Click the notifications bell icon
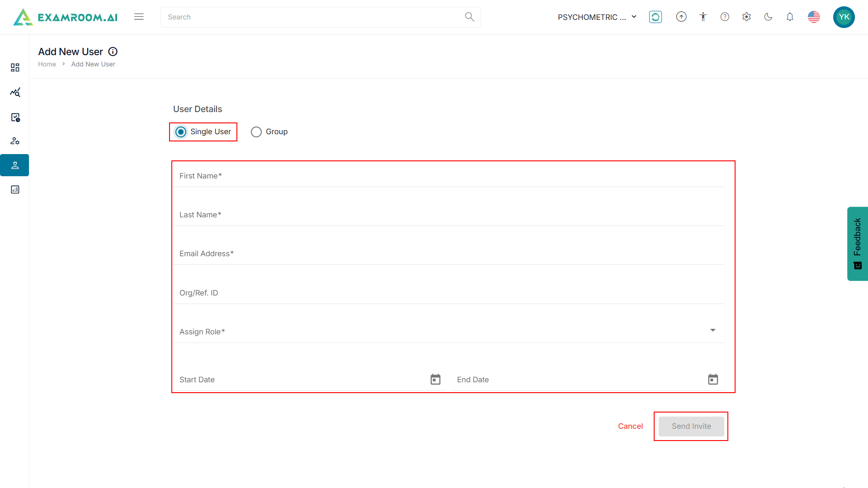The height and width of the screenshot is (488, 868). [790, 17]
